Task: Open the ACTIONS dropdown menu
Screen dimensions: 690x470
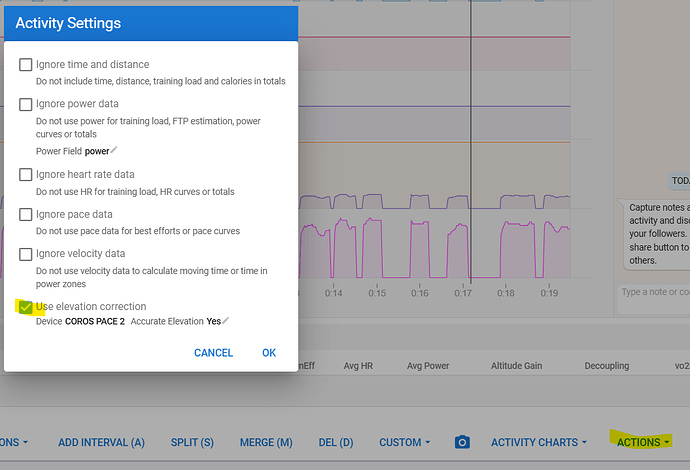Action: point(642,442)
